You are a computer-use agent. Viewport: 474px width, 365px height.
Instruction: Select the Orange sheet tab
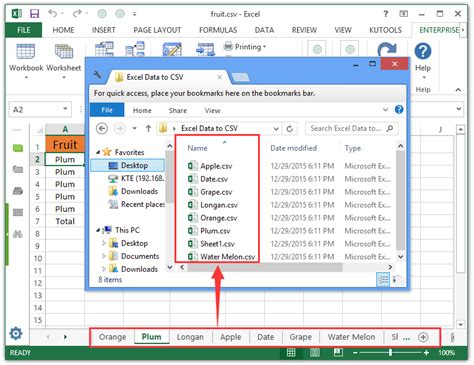[112, 337]
